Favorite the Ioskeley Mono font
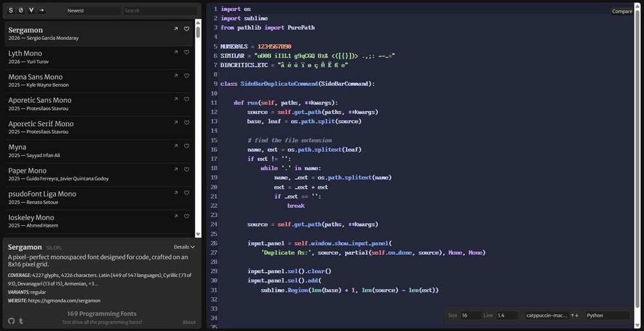644x331 pixels. click(187, 216)
